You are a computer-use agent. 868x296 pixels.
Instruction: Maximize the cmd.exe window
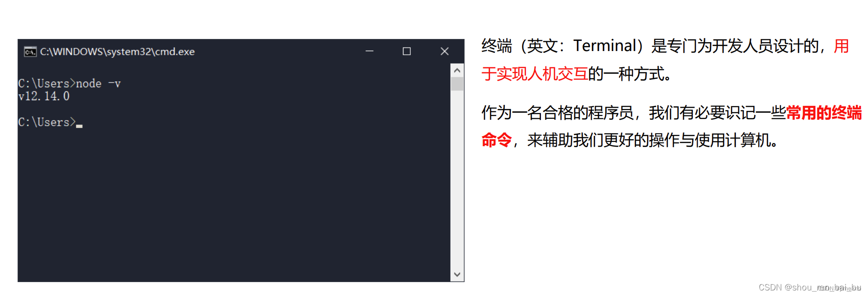407,51
